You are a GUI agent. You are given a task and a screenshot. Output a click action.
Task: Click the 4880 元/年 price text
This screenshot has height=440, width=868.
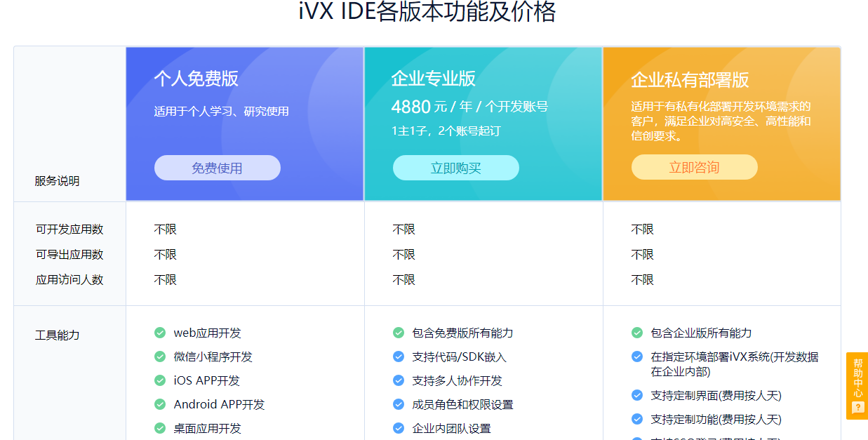point(469,107)
